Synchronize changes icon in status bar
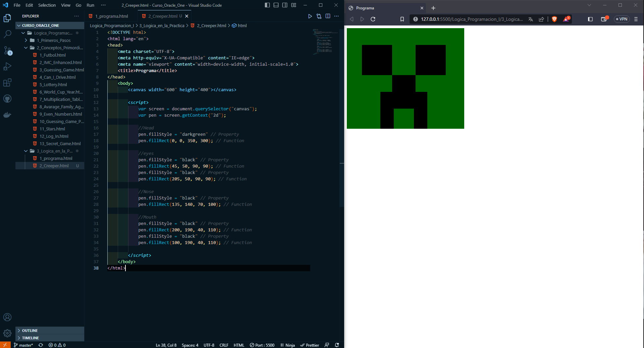The height and width of the screenshot is (348, 644). click(x=41, y=345)
